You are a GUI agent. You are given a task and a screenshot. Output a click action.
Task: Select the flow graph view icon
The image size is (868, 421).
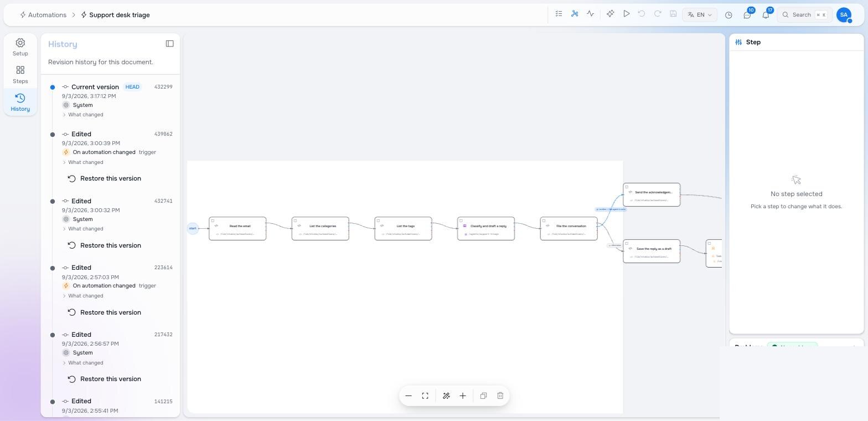click(x=575, y=14)
